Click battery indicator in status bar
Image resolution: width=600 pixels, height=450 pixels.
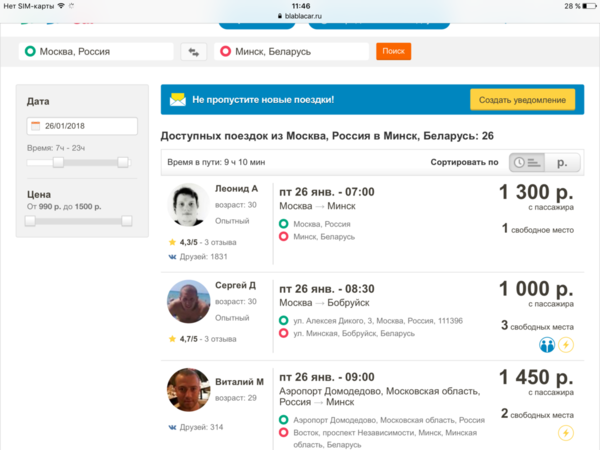[589, 6]
